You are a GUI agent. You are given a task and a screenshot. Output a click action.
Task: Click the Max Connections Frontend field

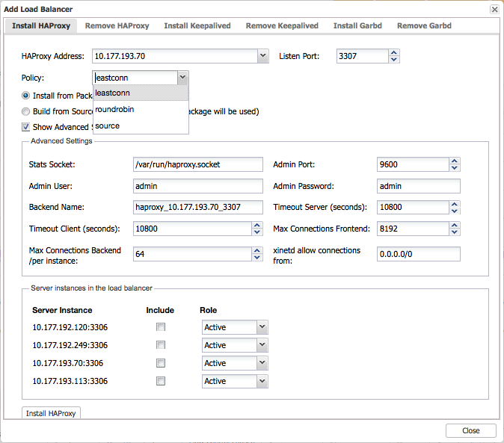click(413, 229)
